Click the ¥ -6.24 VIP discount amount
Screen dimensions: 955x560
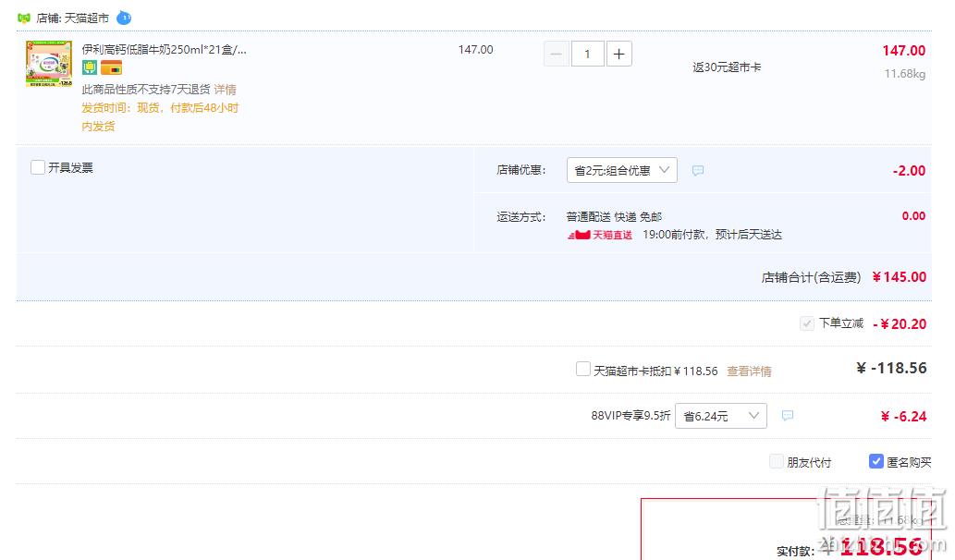(904, 417)
